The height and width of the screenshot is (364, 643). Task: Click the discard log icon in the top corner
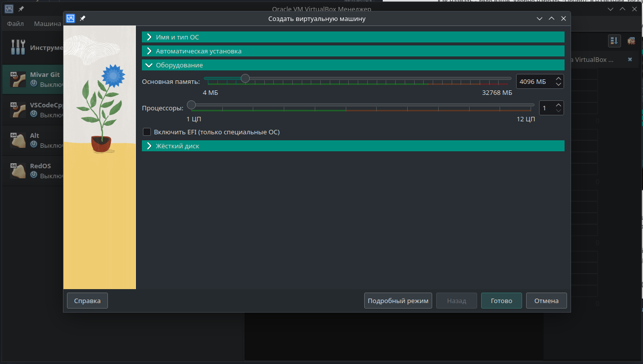(631, 40)
